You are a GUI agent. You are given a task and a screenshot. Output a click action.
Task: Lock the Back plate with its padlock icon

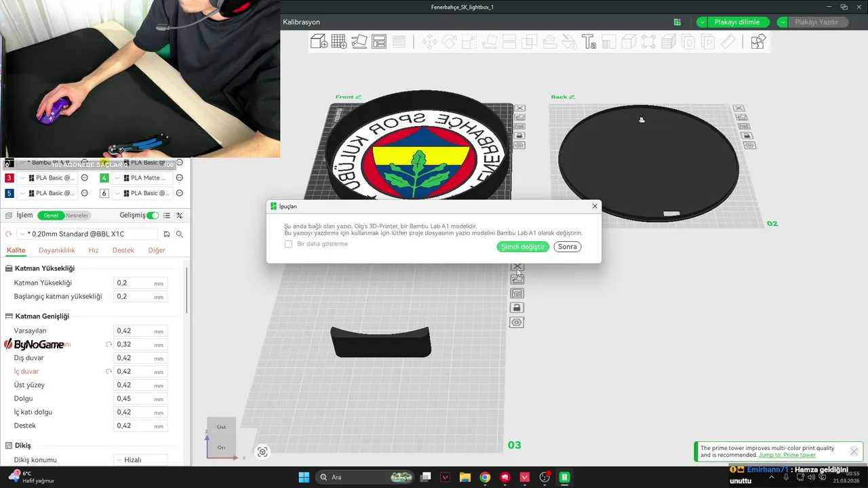(747, 136)
